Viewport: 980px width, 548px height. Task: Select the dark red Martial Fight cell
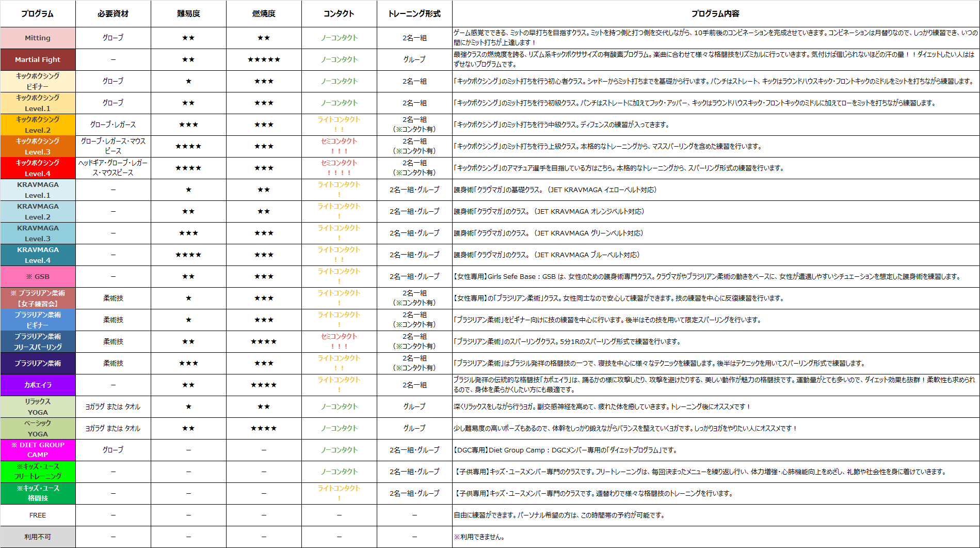coord(38,59)
